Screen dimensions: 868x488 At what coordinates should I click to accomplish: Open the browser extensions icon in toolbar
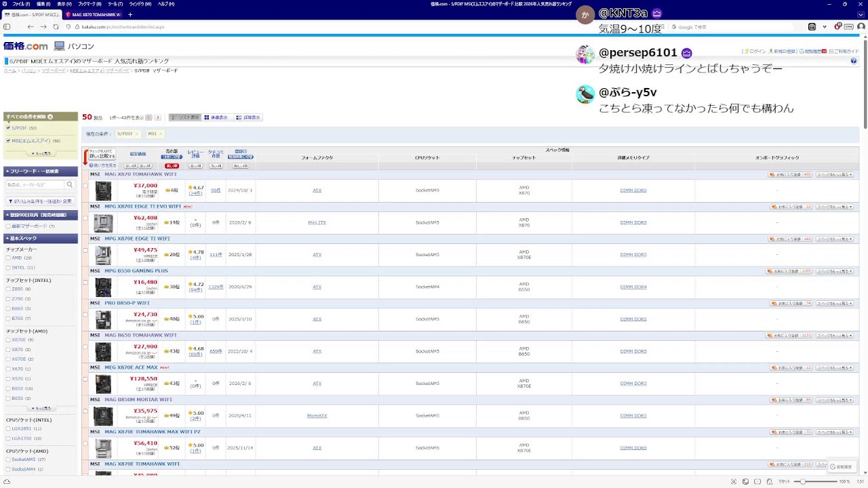(812, 26)
